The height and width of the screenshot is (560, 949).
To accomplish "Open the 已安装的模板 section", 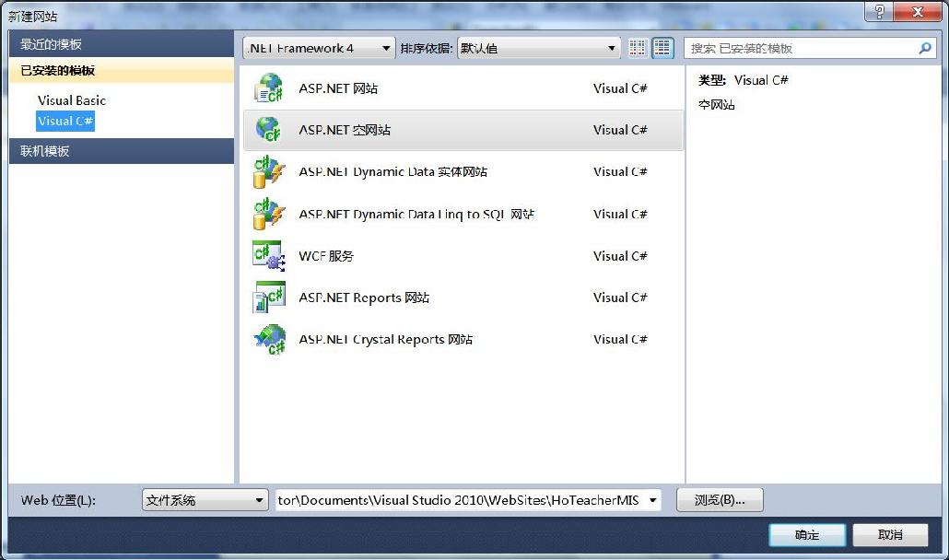I will [x=122, y=70].
